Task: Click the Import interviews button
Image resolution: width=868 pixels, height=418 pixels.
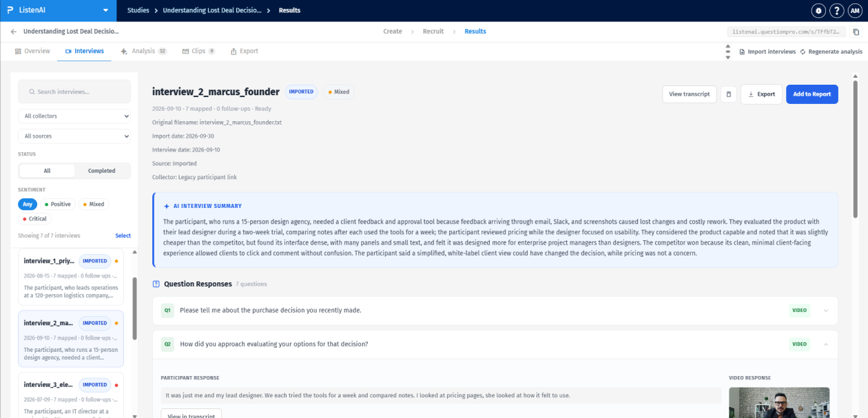Action: coord(767,52)
